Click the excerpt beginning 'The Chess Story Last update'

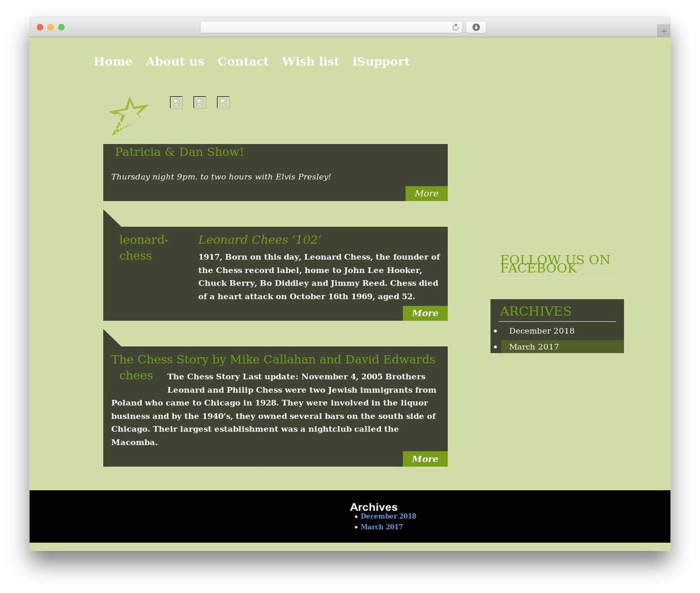pos(274,409)
